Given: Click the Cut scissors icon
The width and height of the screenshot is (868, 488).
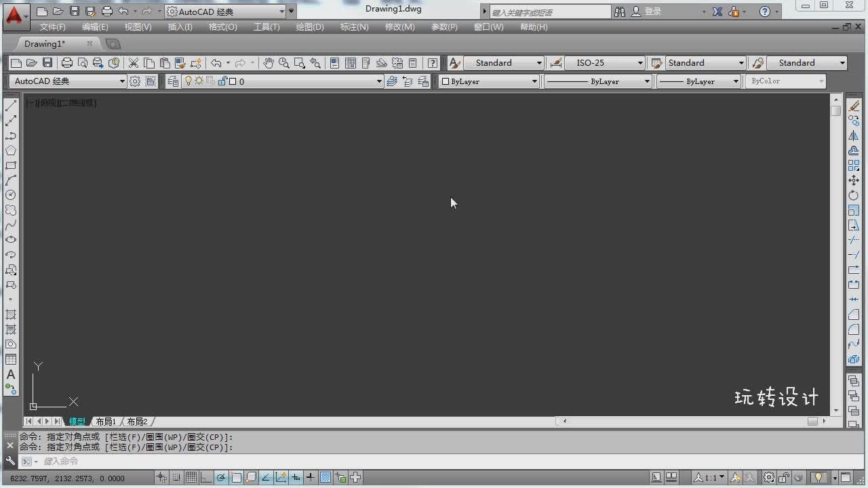Looking at the screenshot, I should click(134, 63).
